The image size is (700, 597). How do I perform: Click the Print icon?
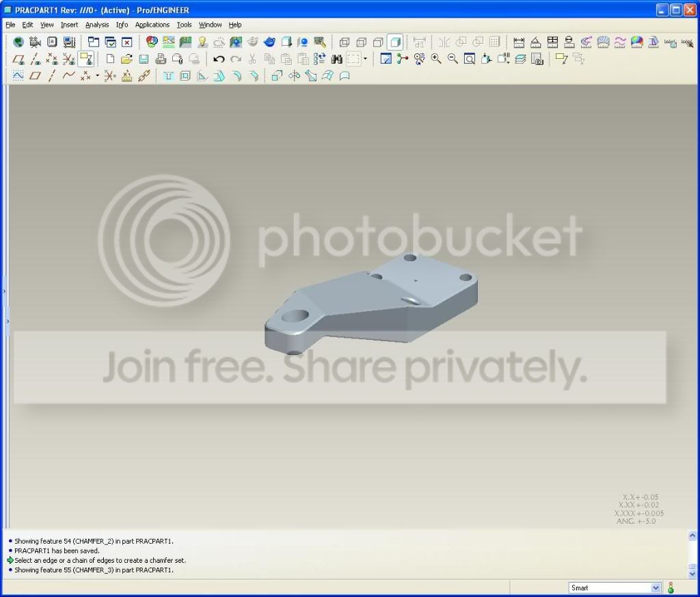tap(160, 59)
